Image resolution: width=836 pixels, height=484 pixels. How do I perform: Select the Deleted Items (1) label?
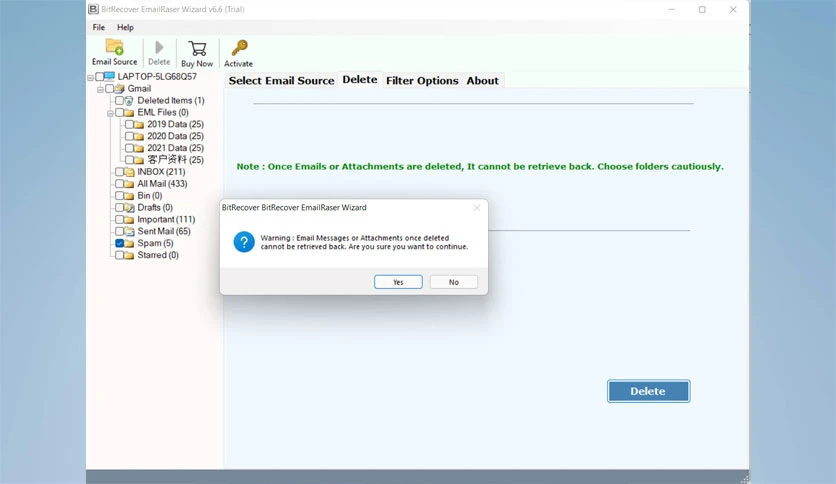(x=171, y=100)
